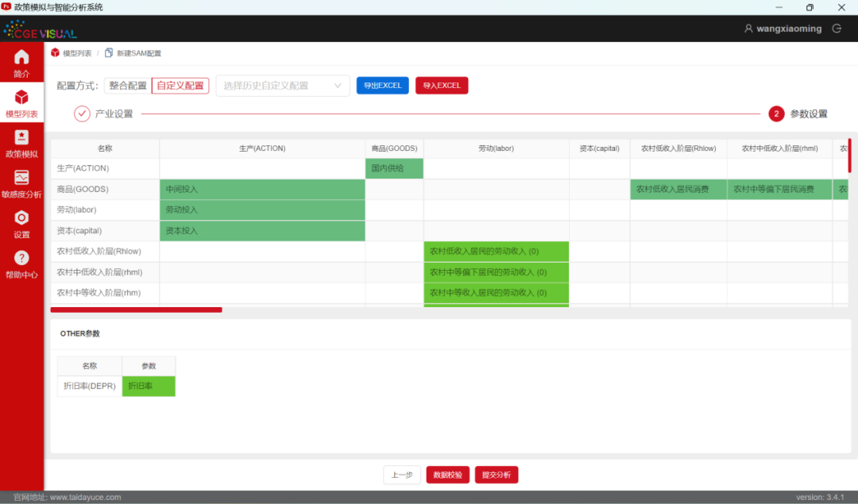This screenshot has height=504, width=858.
Task: Click the user avatar icon beside wangxiaoming
Action: (x=748, y=29)
